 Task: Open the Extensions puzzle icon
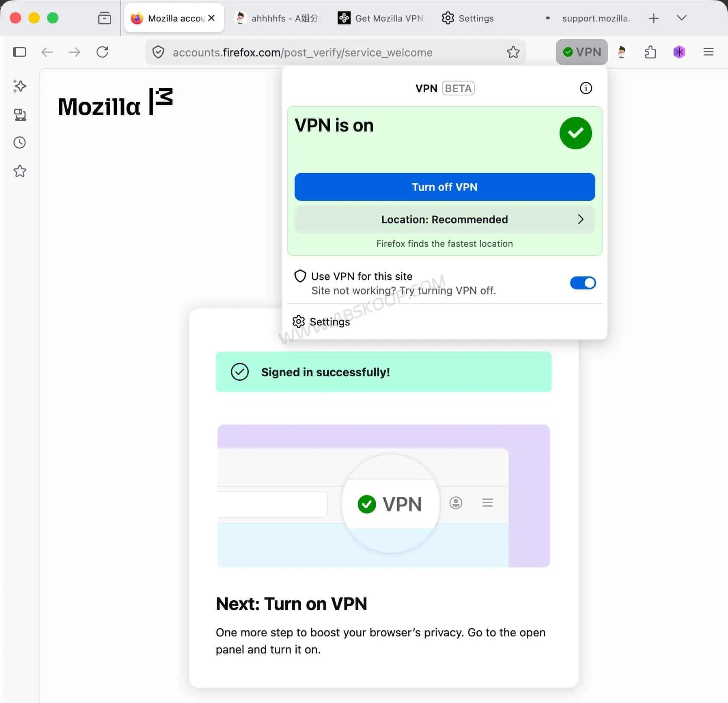coord(650,52)
